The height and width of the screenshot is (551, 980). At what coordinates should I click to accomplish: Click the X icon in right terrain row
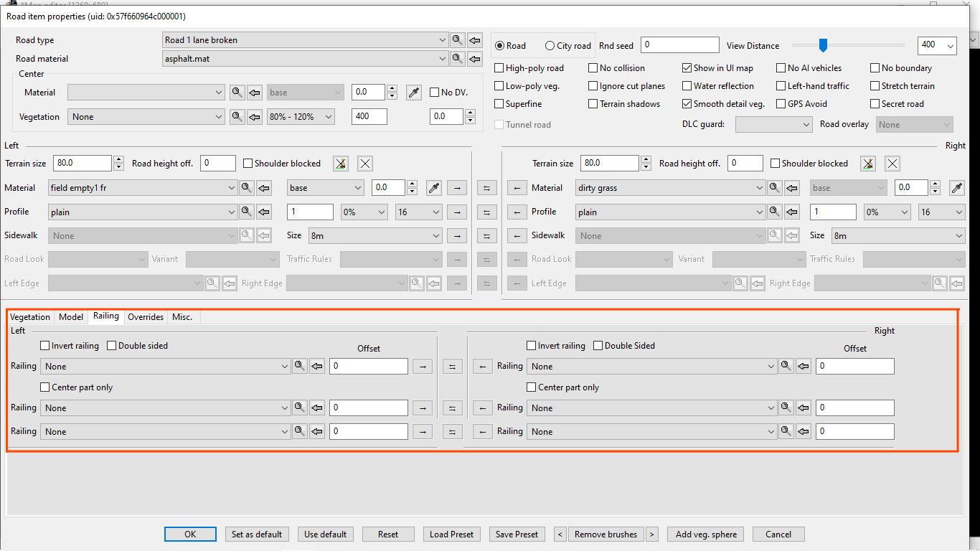892,164
